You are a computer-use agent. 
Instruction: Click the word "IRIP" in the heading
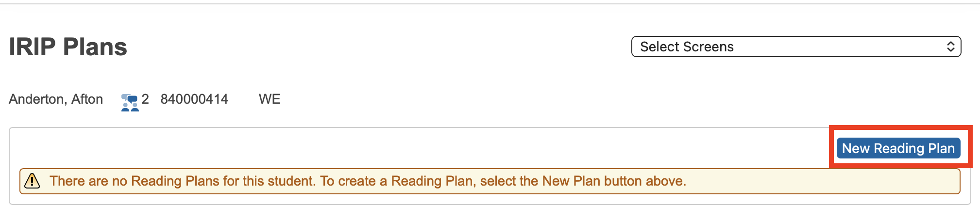33,47
